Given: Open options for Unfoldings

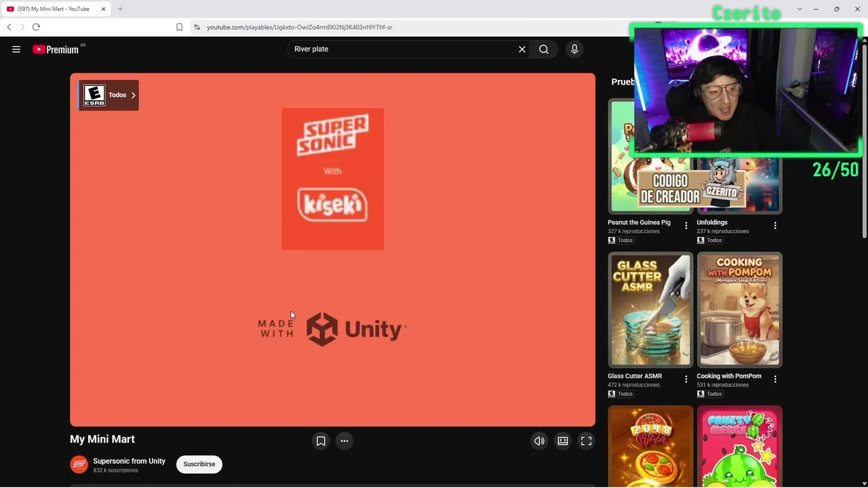Looking at the screenshot, I should pos(775,226).
